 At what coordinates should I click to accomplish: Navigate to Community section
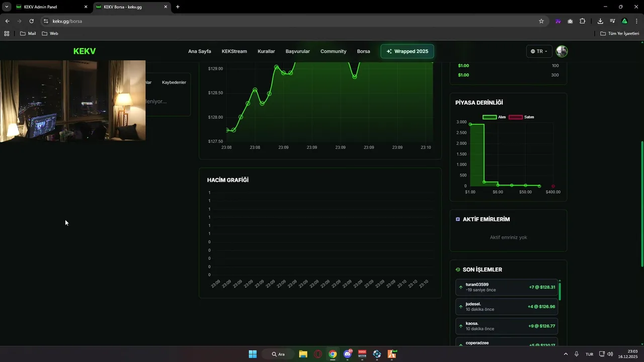334,51
